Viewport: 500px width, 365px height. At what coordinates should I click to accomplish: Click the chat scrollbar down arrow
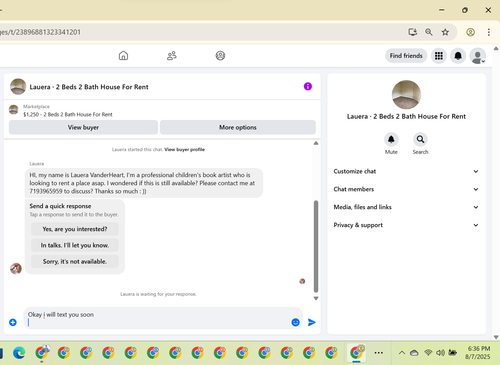click(x=316, y=298)
